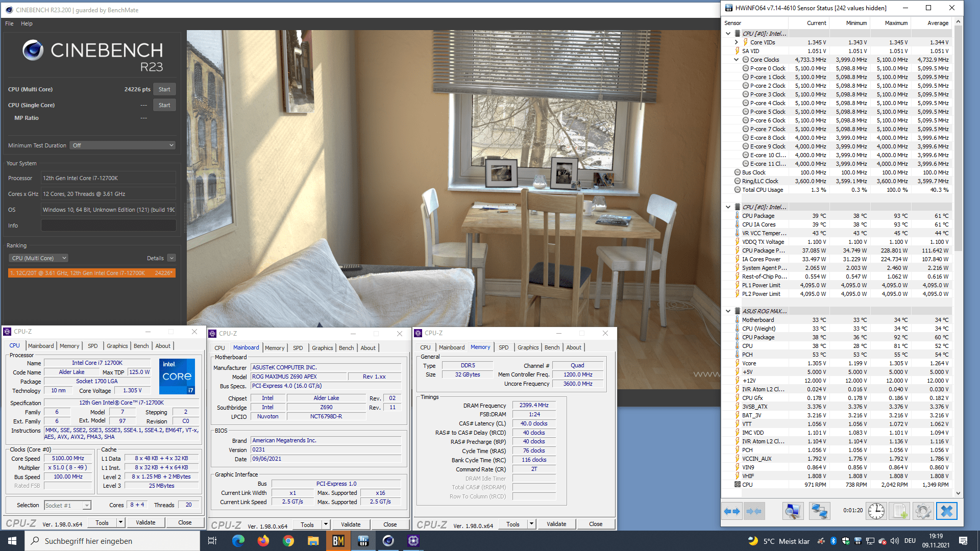Viewport: 980px width, 551px height.
Task: Expand the Core VIDs sensor row
Action: (x=736, y=42)
